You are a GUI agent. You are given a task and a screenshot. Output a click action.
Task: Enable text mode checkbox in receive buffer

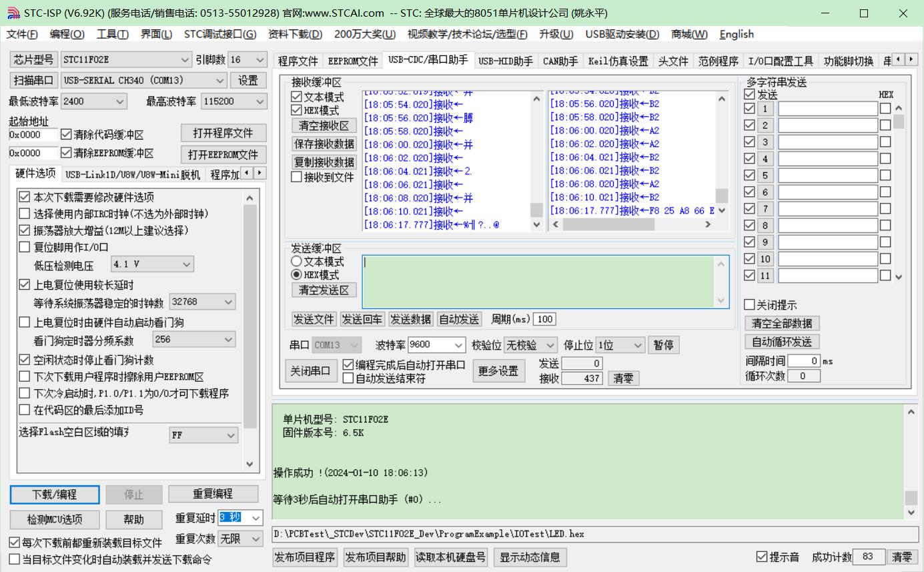click(297, 97)
